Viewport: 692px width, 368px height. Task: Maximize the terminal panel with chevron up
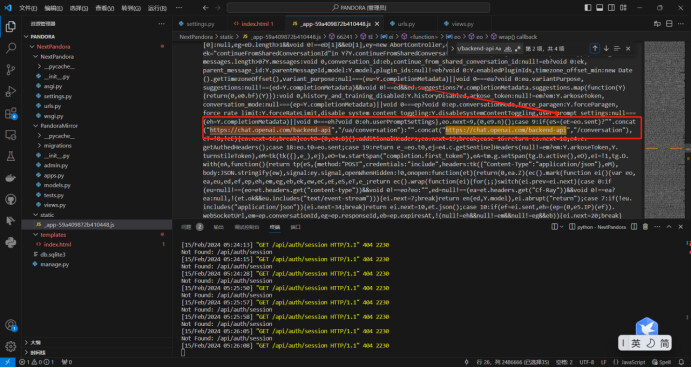(x=669, y=227)
